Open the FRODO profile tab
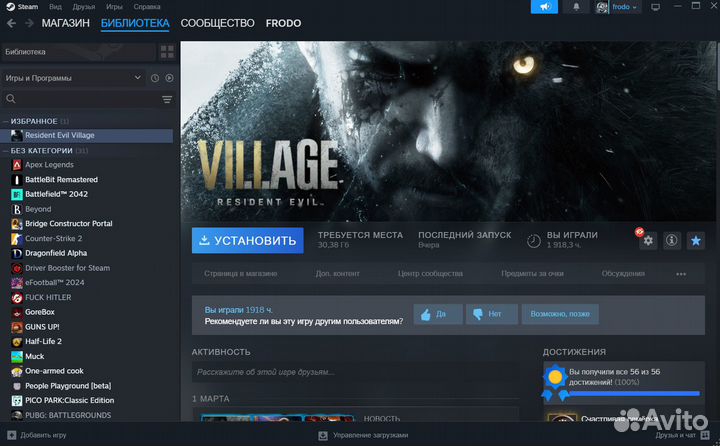 click(x=283, y=23)
